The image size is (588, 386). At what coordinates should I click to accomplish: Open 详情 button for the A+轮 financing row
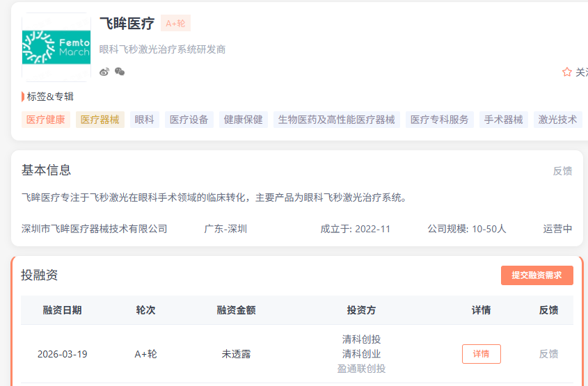[481, 354]
